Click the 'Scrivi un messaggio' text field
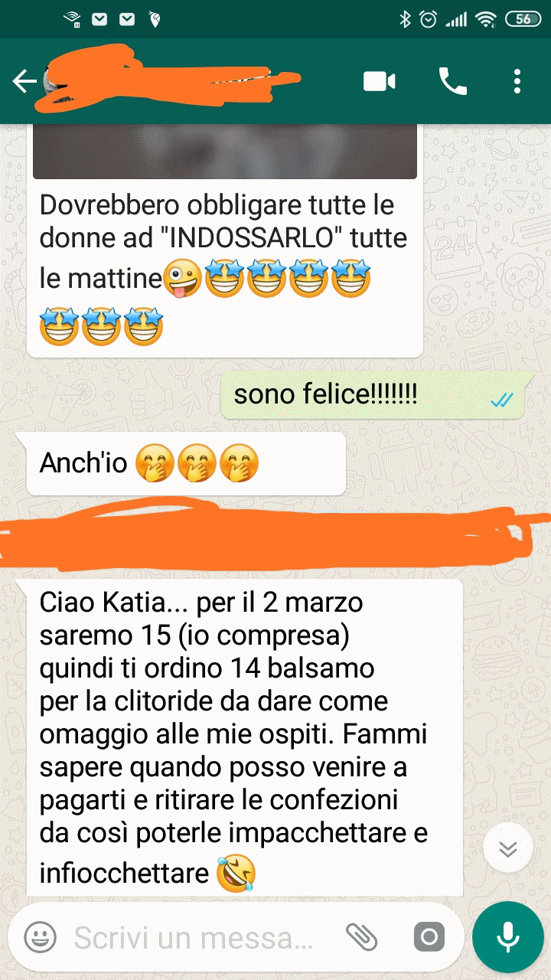The image size is (551, 980). [195, 937]
